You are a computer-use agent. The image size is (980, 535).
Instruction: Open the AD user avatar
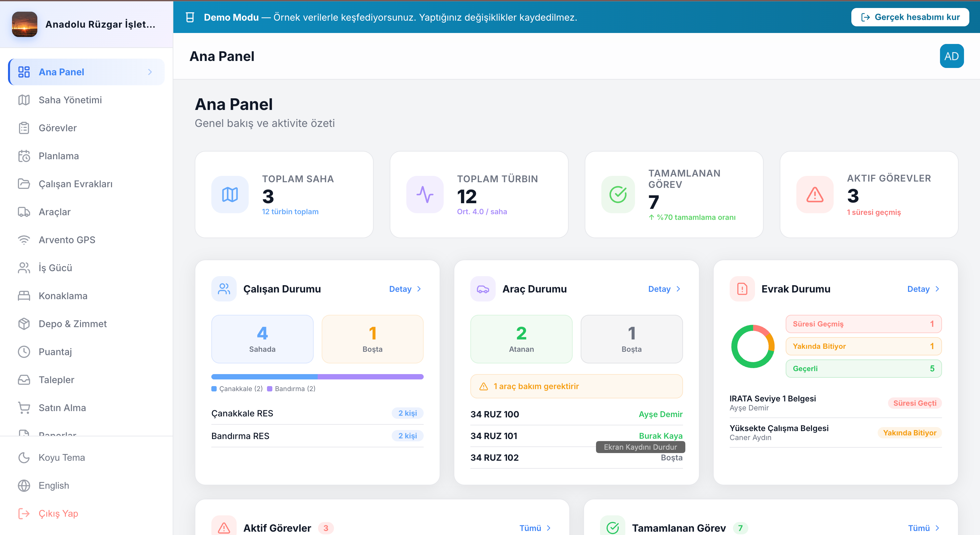click(x=951, y=56)
